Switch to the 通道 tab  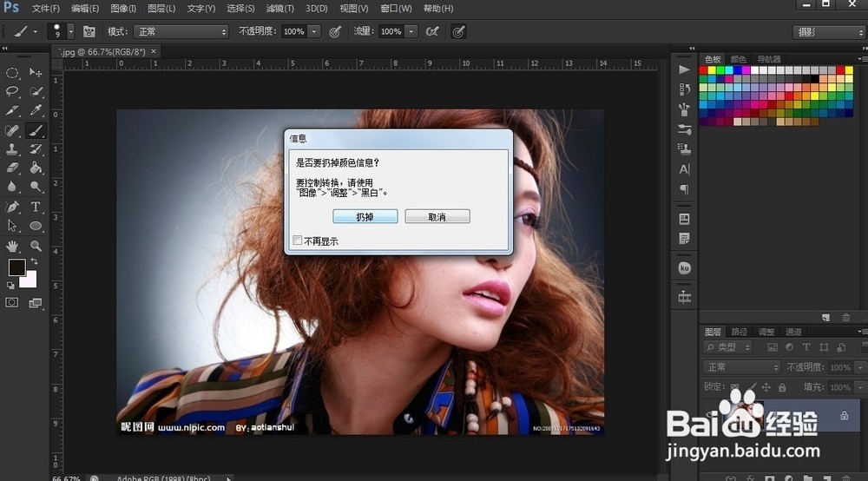(x=793, y=332)
